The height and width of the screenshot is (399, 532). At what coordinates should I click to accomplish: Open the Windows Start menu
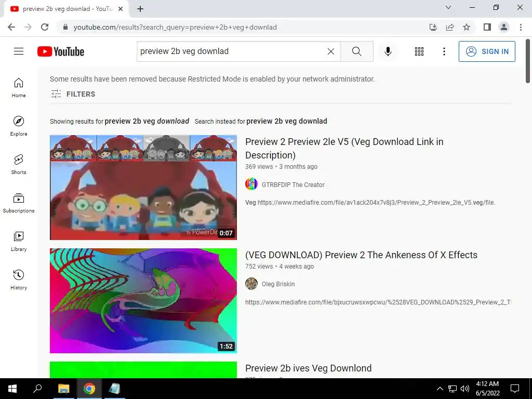pyautogui.click(x=12, y=389)
